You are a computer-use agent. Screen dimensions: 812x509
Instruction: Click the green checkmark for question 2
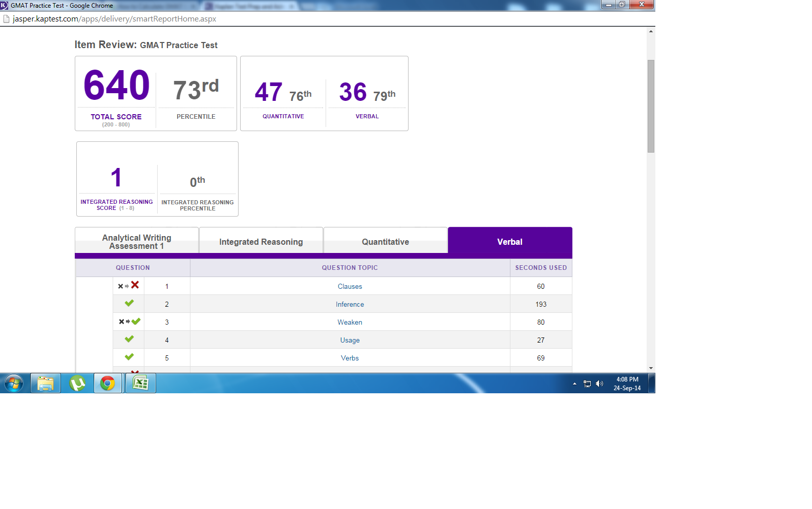(x=129, y=303)
